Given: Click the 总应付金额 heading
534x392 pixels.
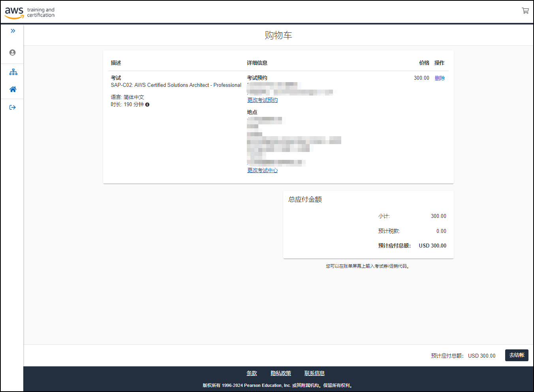Looking at the screenshot, I should click(x=305, y=199).
